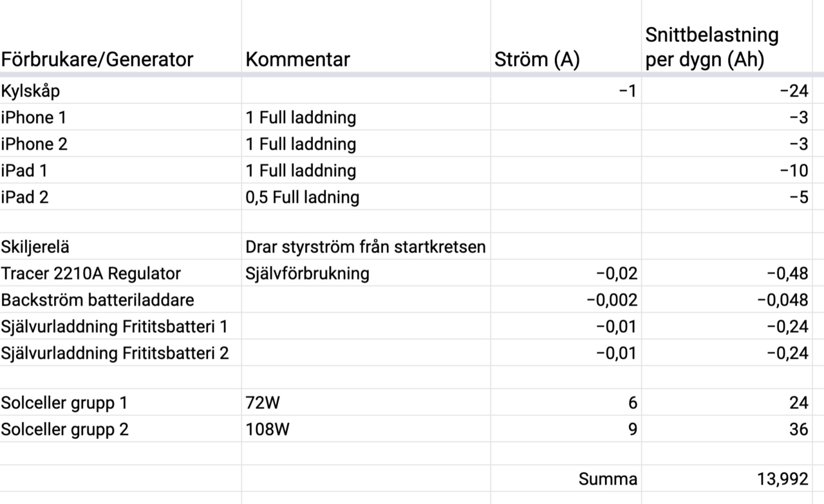Screen dimensions: 824x504
Task: Click the Kylskåp −24 daily load cell
Action: point(727,91)
